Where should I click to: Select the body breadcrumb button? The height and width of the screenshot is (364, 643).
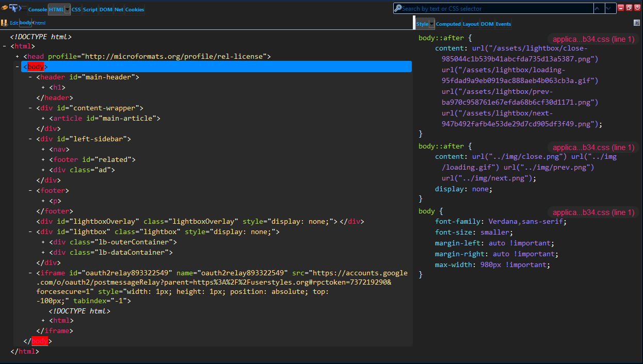pyautogui.click(x=25, y=23)
